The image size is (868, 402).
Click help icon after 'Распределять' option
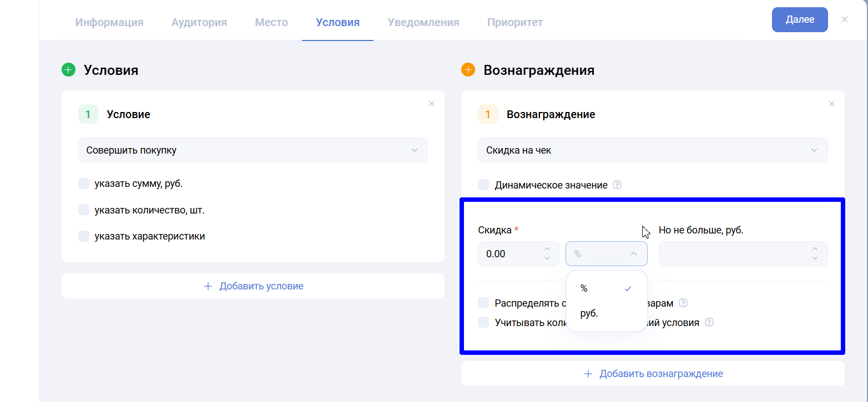coord(683,303)
